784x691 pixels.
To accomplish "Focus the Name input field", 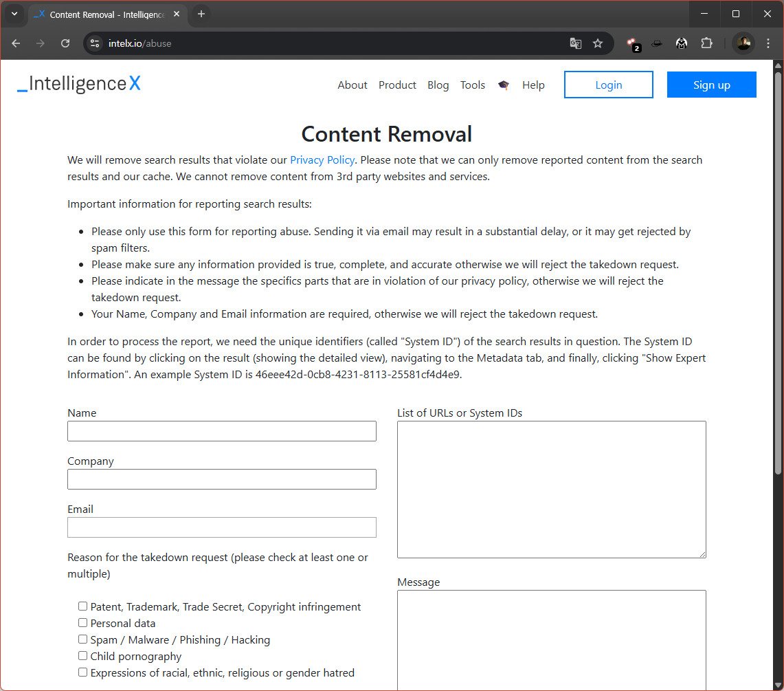I will [222, 431].
